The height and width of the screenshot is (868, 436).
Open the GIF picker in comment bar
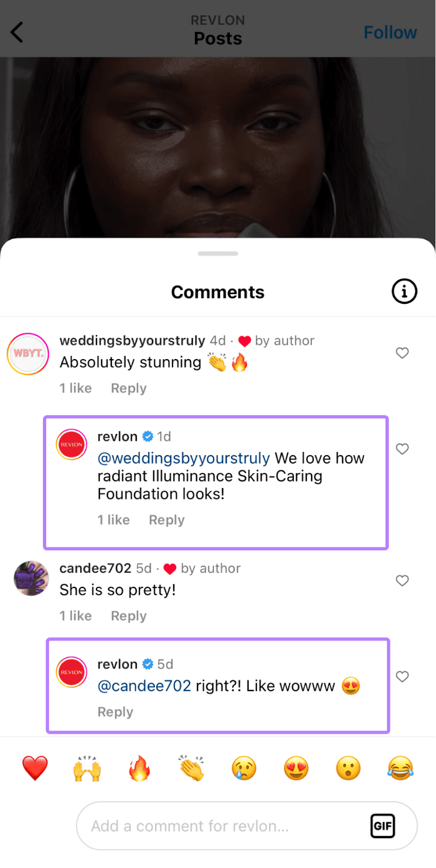point(383,825)
